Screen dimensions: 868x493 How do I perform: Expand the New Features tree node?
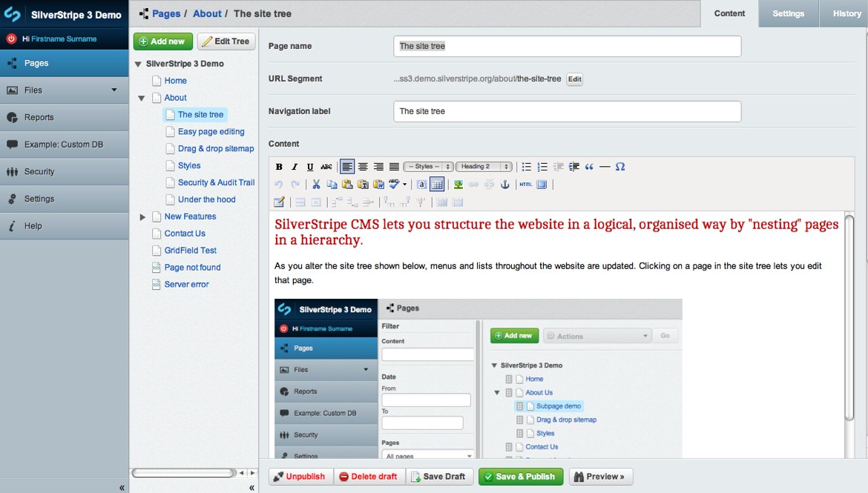coord(142,217)
